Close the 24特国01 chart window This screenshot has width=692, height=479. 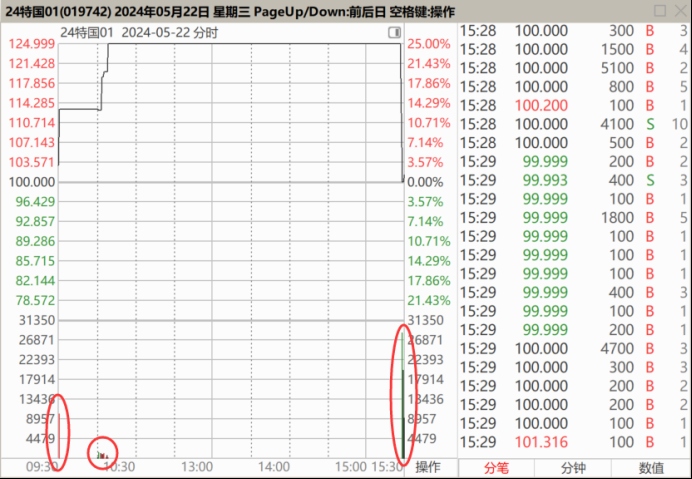681,10
